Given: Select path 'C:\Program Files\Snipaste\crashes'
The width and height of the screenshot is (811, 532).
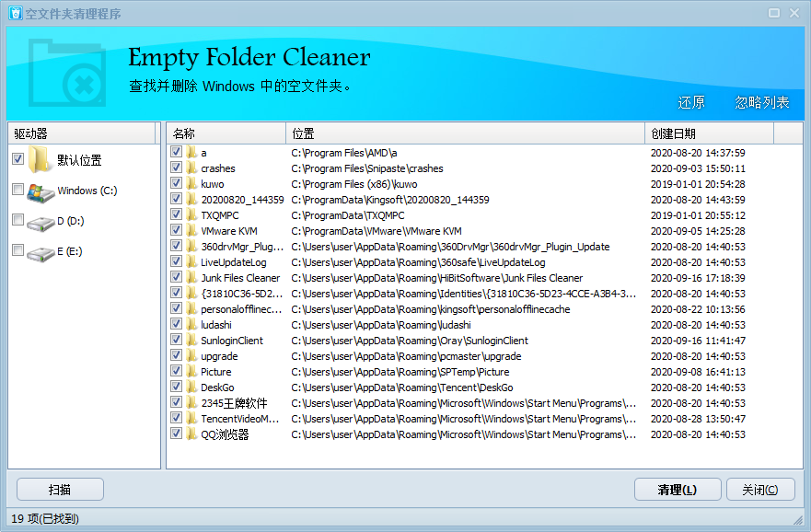Looking at the screenshot, I should 367,168.
